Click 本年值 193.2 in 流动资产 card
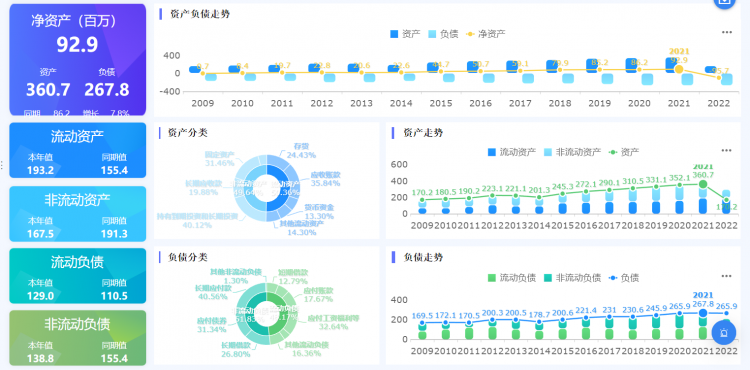This screenshot has height=370, width=750. click(x=40, y=164)
